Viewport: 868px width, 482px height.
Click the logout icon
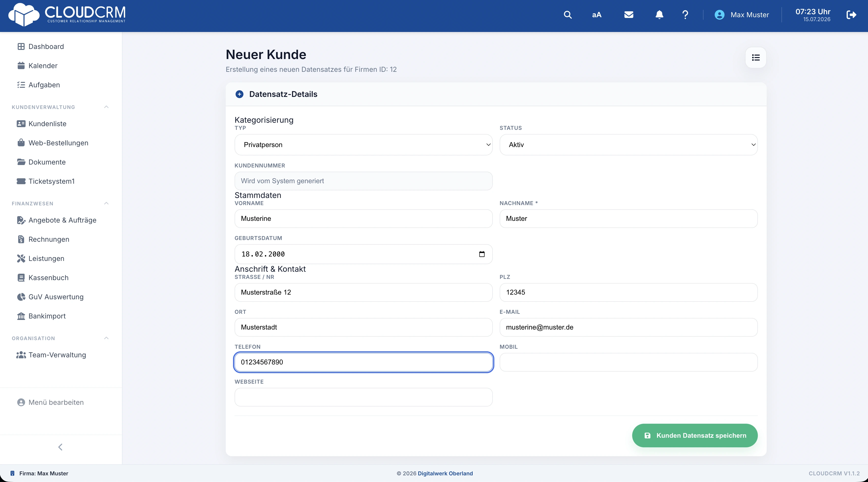click(852, 15)
